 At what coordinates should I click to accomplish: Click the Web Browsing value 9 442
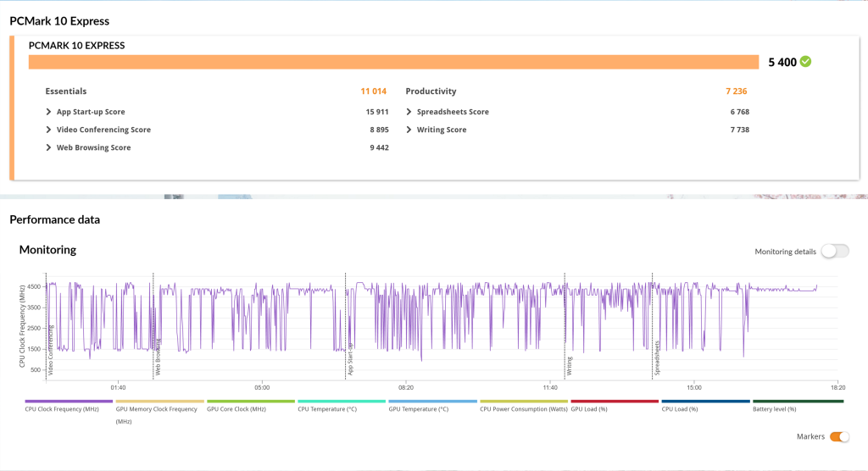(x=379, y=147)
